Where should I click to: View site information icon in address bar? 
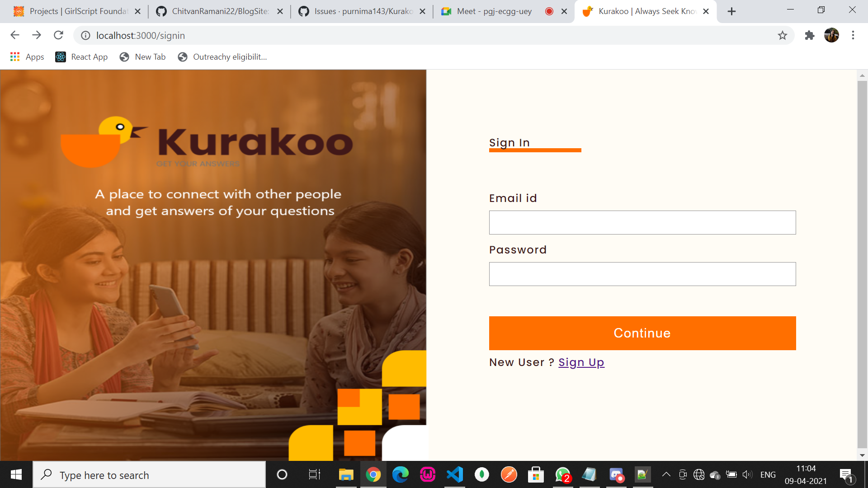pyautogui.click(x=85, y=35)
